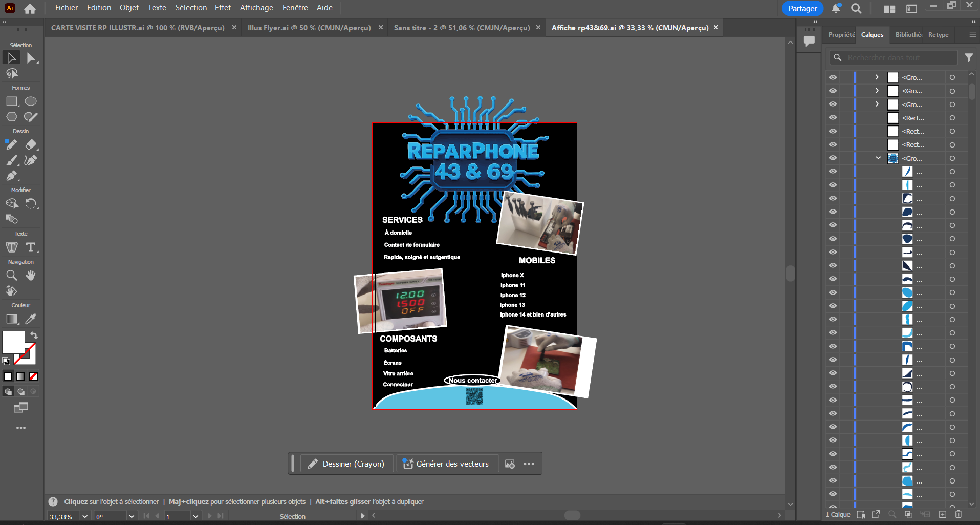The height and width of the screenshot is (525, 980).
Task: Click the collect for export icon
Action: point(876,514)
